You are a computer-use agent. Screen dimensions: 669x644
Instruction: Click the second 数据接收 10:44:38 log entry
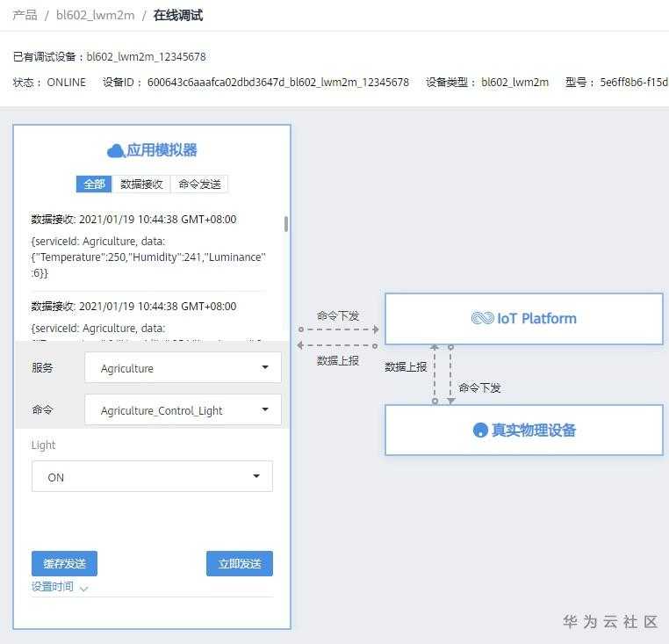click(133, 307)
